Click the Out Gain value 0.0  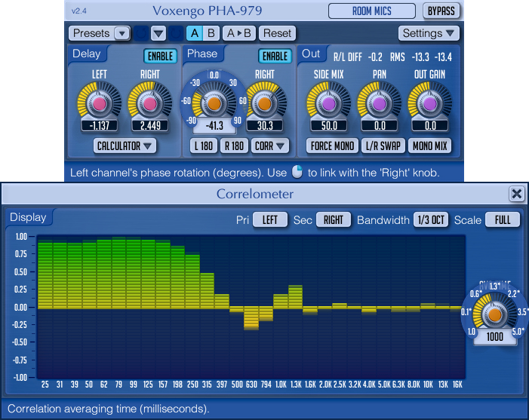pyautogui.click(x=430, y=126)
